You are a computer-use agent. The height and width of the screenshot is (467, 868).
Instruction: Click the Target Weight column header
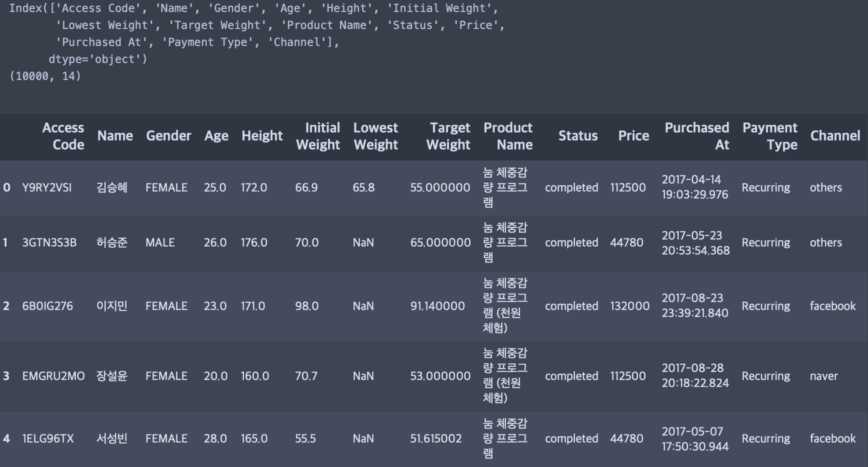[448, 136]
